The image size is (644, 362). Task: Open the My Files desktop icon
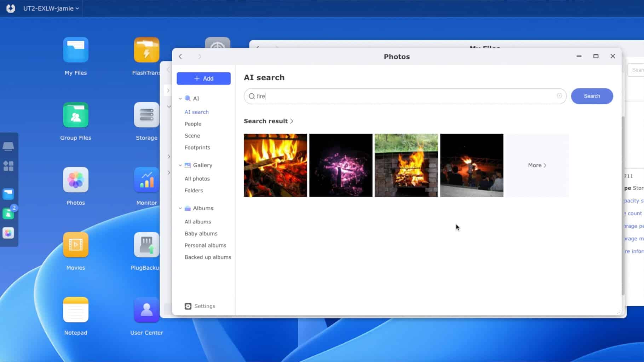(x=76, y=50)
